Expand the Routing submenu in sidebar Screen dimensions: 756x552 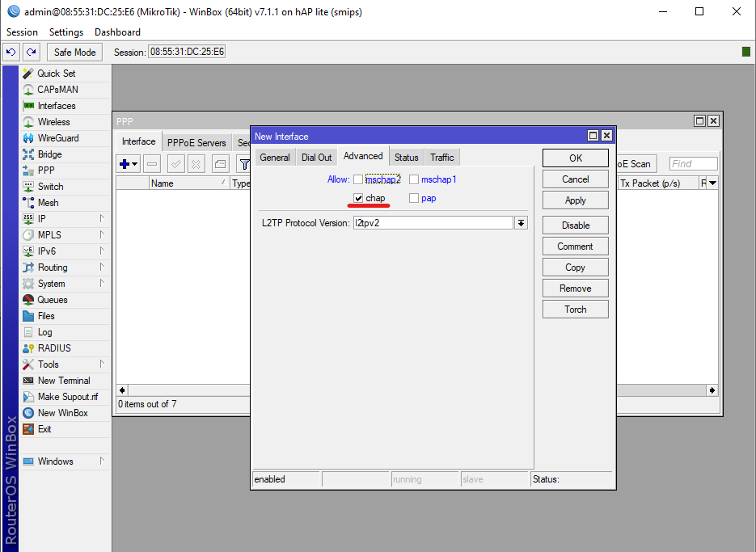click(x=53, y=268)
